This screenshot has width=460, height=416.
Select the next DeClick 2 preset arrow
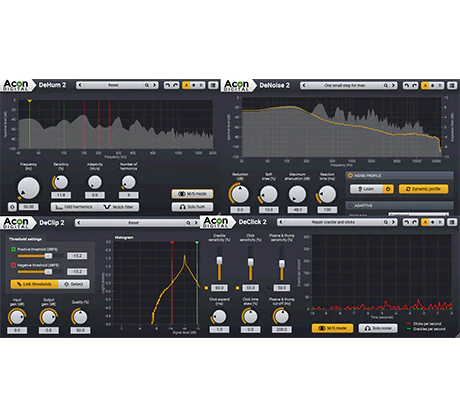[393, 222]
